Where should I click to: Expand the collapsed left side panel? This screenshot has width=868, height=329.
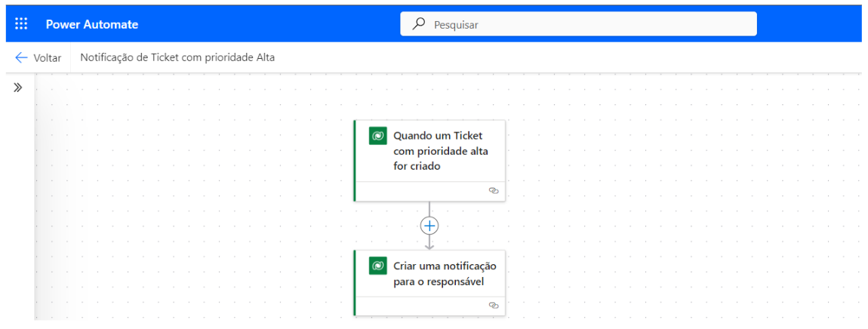click(18, 88)
